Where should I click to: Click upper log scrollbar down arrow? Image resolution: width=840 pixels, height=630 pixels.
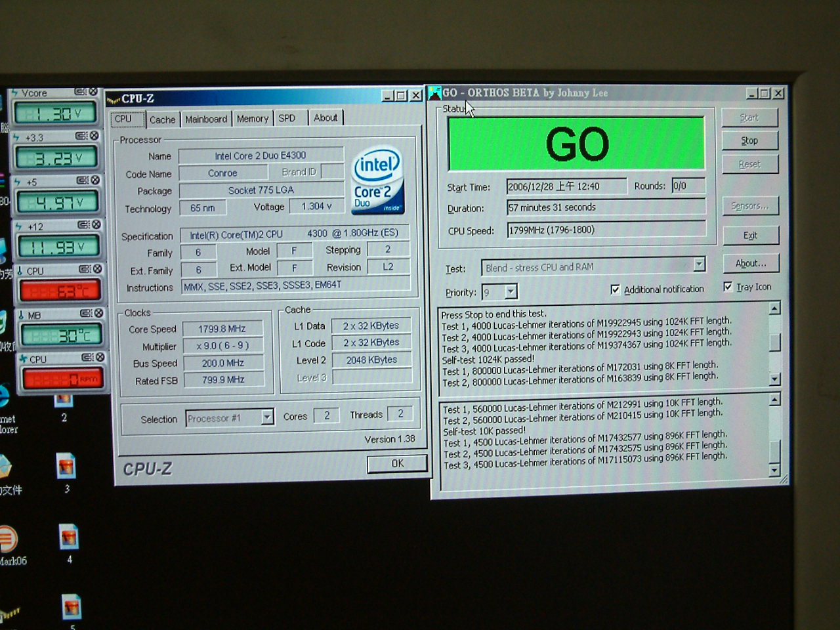(775, 379)
